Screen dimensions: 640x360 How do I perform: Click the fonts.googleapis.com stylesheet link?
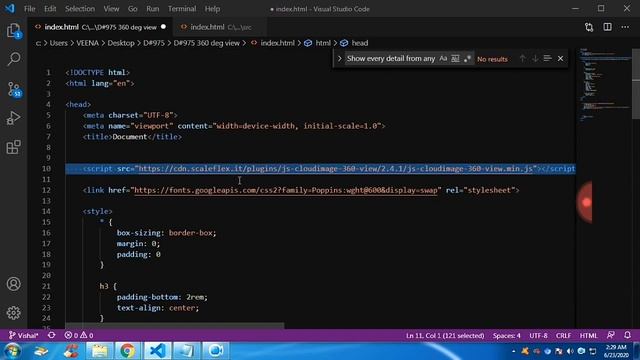(x=285, y=190)
